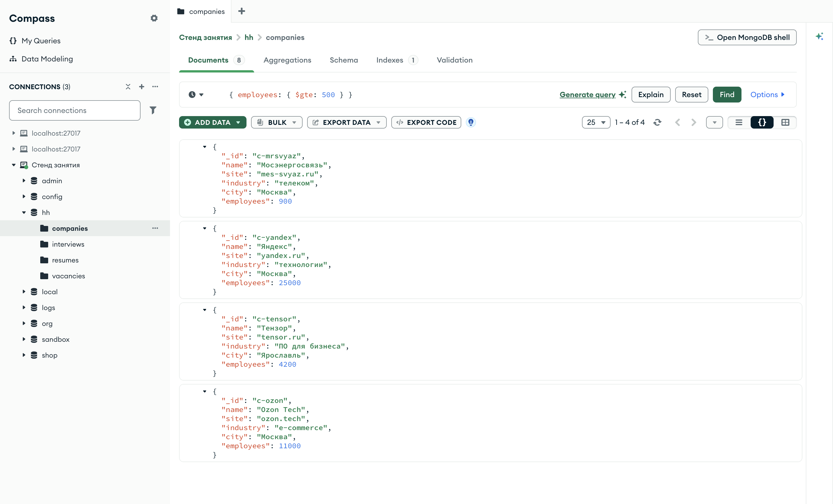
Task: Go to previous page of results
Action: tap(677, 122)
